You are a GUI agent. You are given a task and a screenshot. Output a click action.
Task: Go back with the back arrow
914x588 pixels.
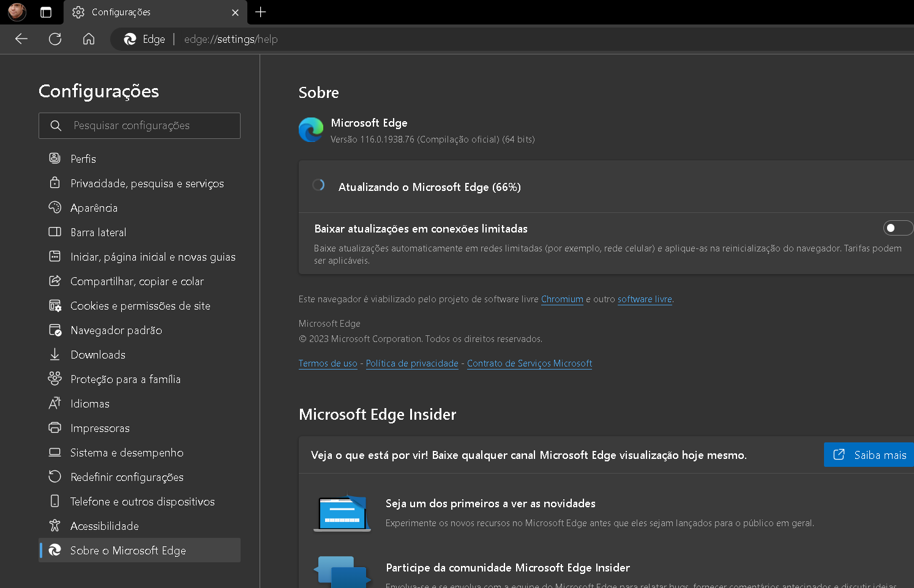point(21,39)
